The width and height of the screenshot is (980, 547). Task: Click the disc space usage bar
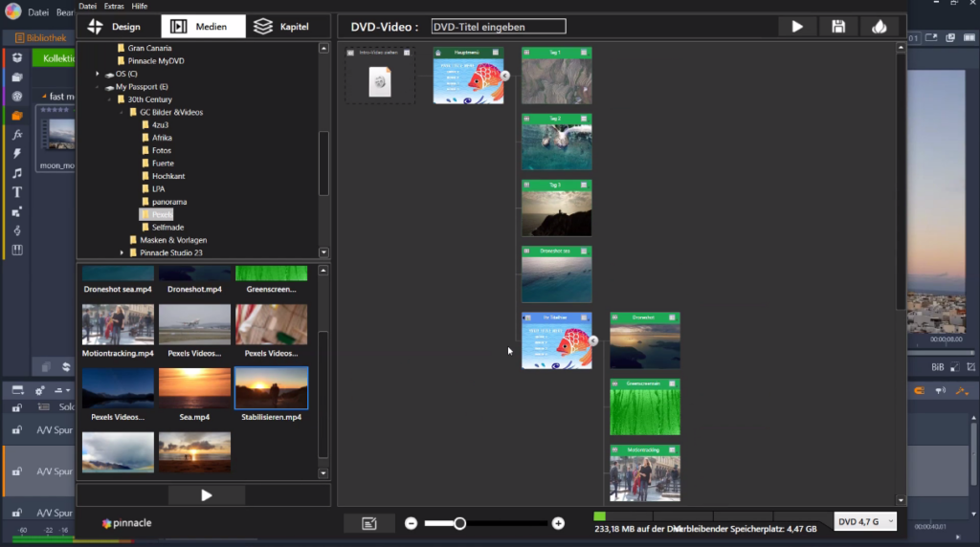coord(711,516)
